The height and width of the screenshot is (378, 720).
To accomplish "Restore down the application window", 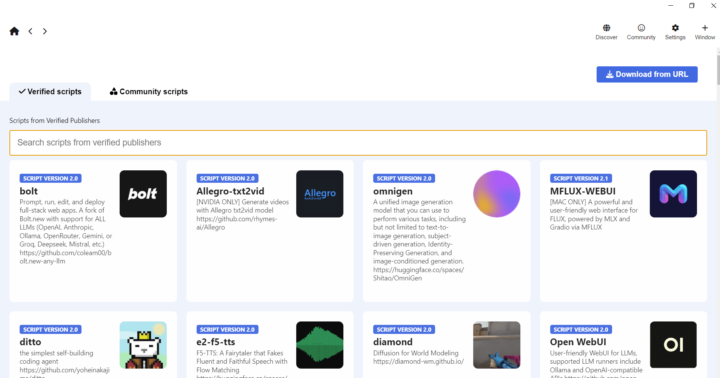I will tap(692, 6).
